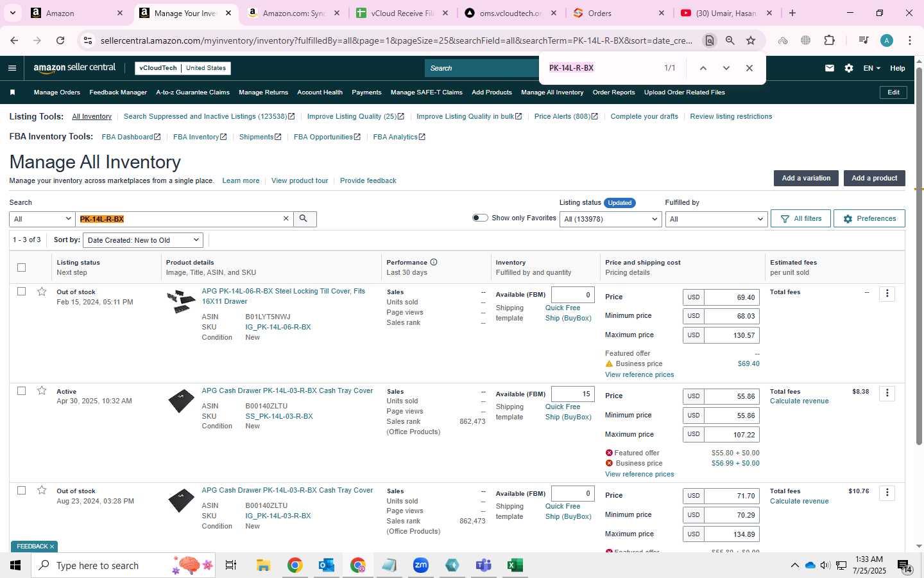Open Seller Central settings gear

(x=849, y=68)
